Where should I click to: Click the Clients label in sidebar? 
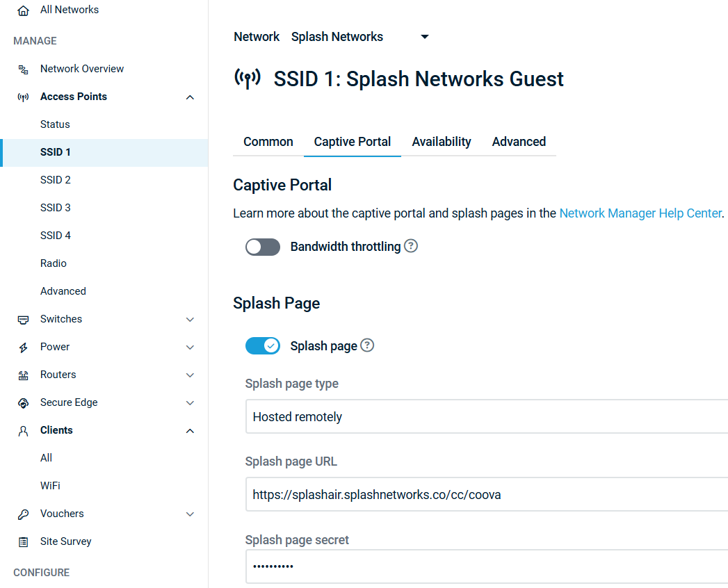[x=56, y=430]
